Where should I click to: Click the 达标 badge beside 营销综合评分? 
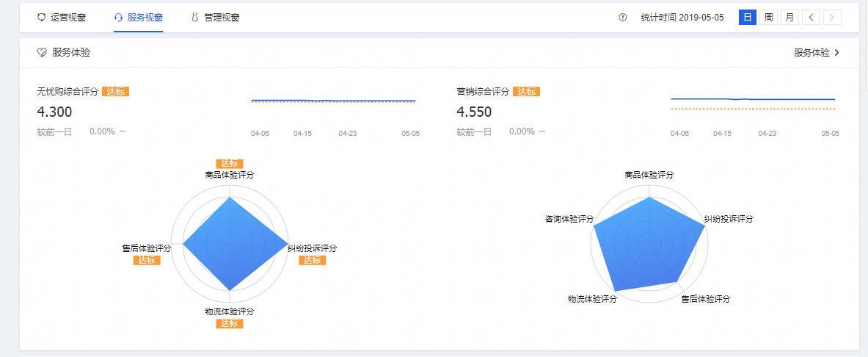[x=526, y=92]
